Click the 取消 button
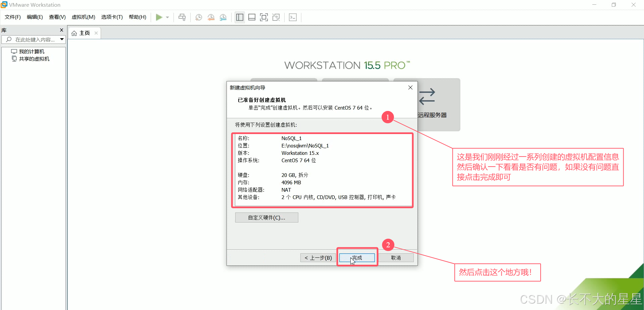Viewport: 644px width, 310px height. click(x=396, y=258)
